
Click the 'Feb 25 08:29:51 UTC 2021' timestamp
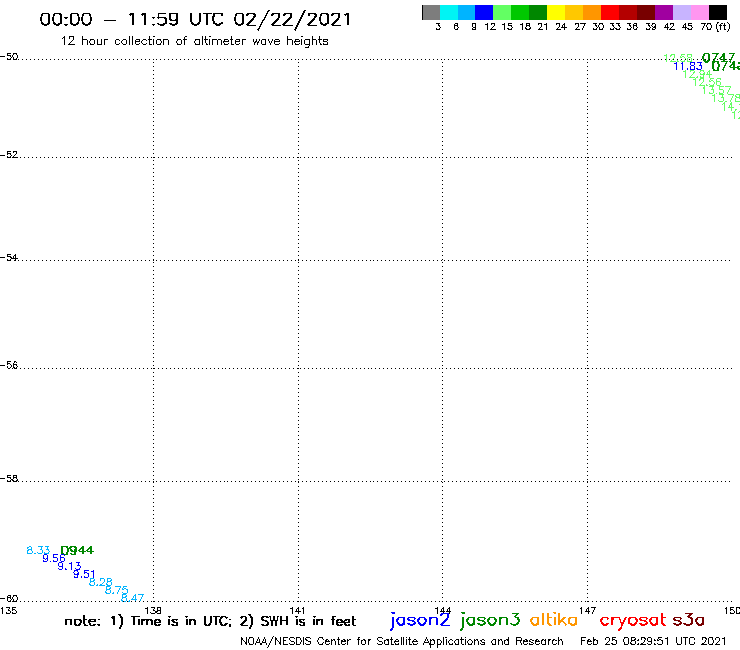(653, 641)
